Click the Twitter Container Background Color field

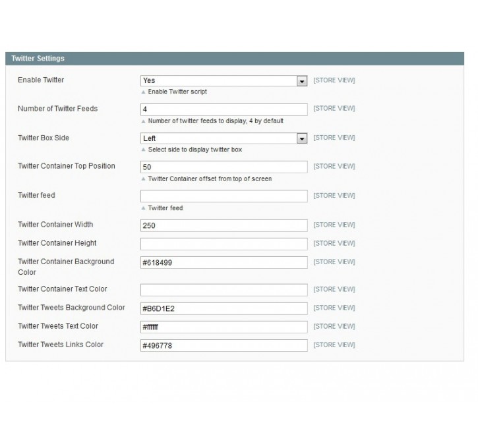(x=224, y=262)
